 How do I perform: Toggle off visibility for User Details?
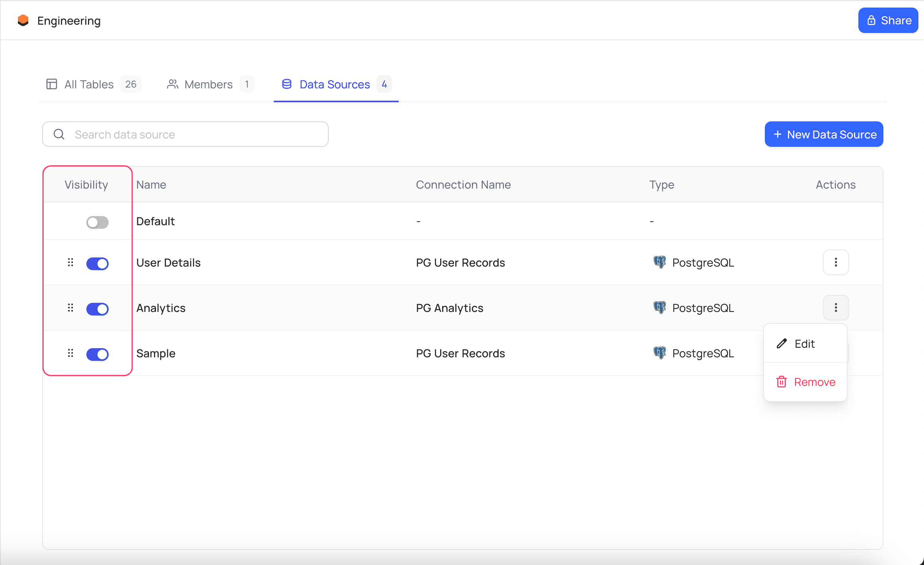click(97, 263)
